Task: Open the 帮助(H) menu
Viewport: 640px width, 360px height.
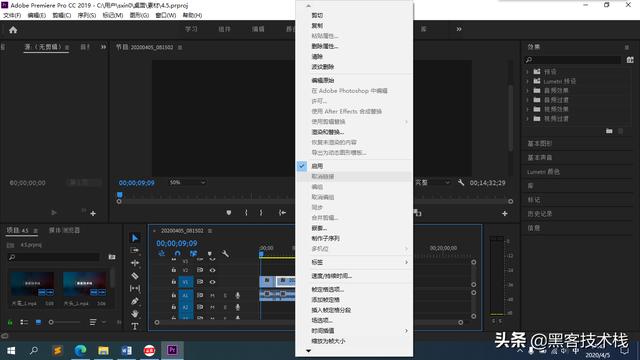Action: (x=192, y=15)
